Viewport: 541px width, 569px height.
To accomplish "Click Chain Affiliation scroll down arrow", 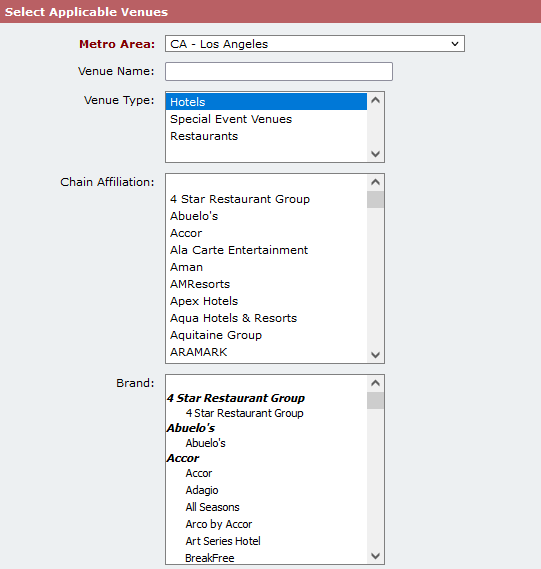I will tap(376, 355).
